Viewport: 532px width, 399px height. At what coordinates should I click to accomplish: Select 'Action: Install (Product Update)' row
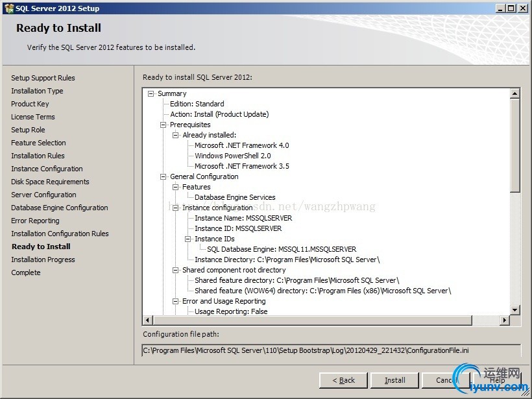[219, 114]
